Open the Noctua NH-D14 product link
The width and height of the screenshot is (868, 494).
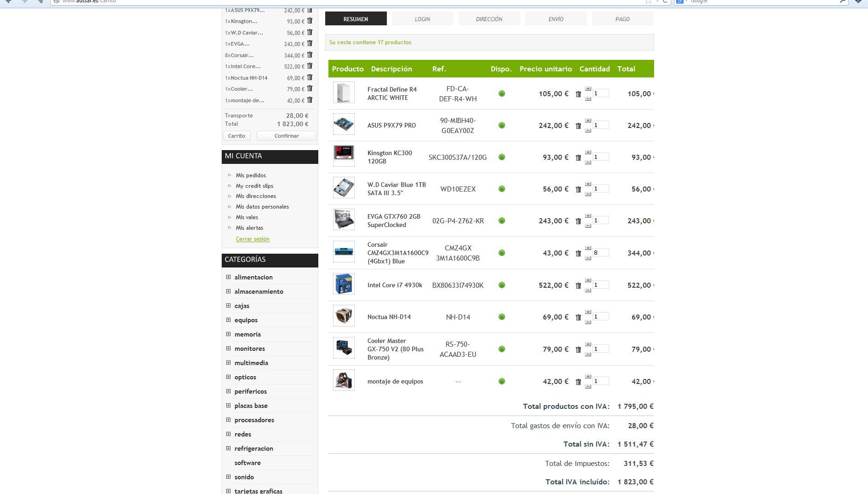point(389,317)
